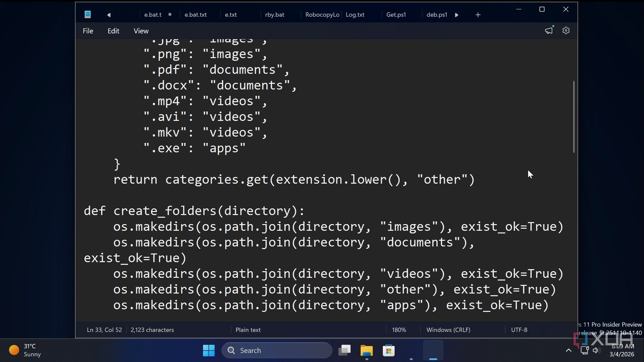Open the Edit menu
The image size is (644, 362).
tap(113, 31)
